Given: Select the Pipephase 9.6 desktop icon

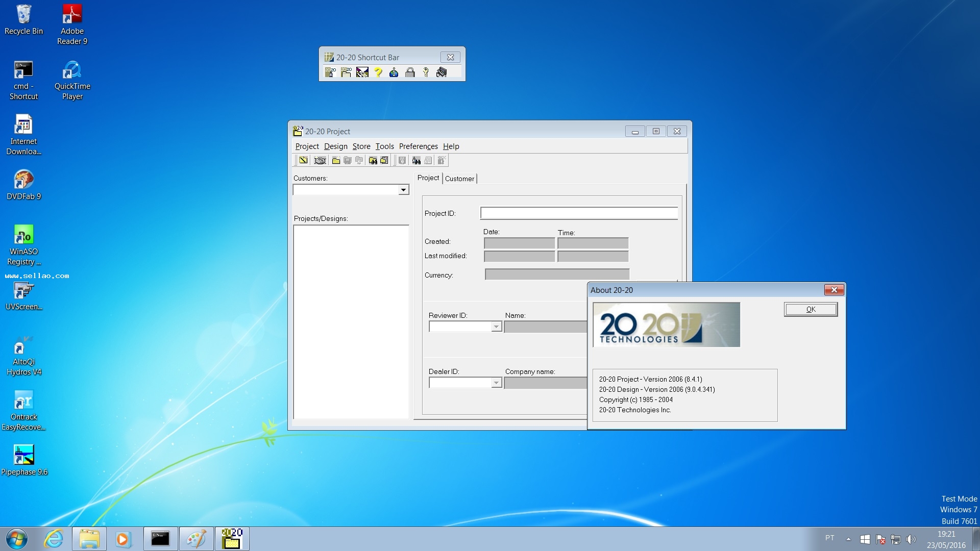Looking at the screenshot, I should [24, 460].
